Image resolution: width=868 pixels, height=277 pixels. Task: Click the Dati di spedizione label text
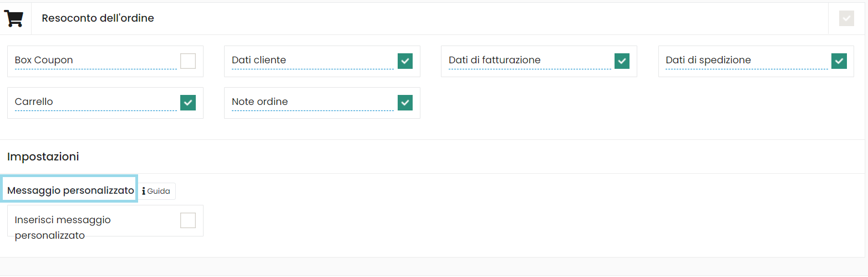[708, 60]
